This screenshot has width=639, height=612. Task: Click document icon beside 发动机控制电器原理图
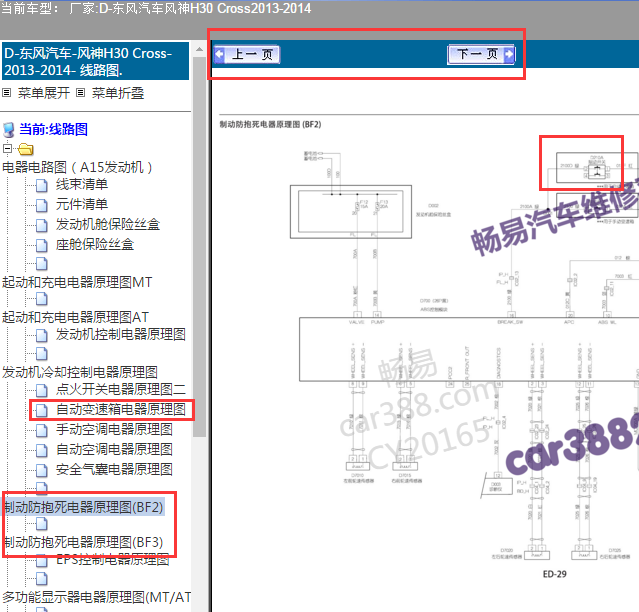pyautogui.click(x=42, y=336)
